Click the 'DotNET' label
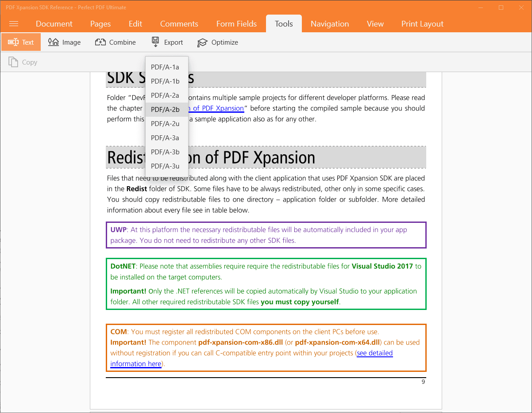 [x=124, y=266]
